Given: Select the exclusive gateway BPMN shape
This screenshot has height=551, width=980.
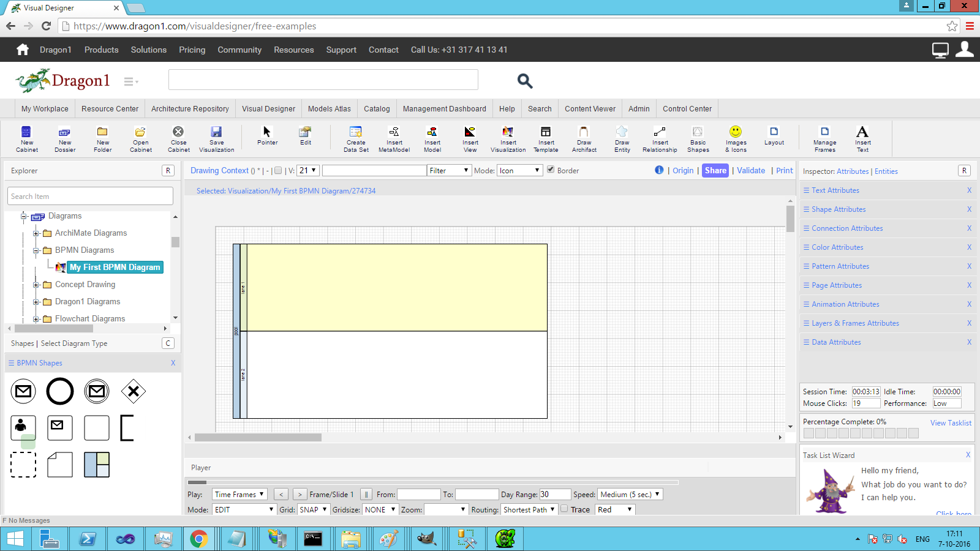Looking at the screenshot, I should [x=134, y=391].
